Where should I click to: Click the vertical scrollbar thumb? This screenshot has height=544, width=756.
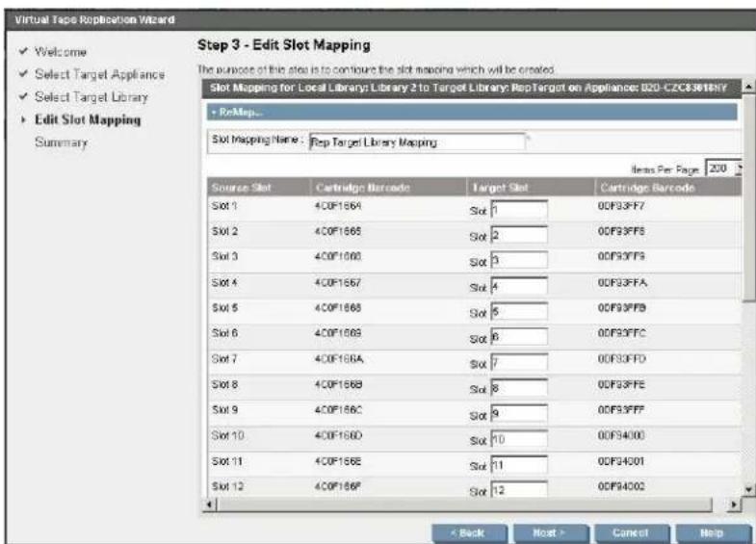click(748, 197)
